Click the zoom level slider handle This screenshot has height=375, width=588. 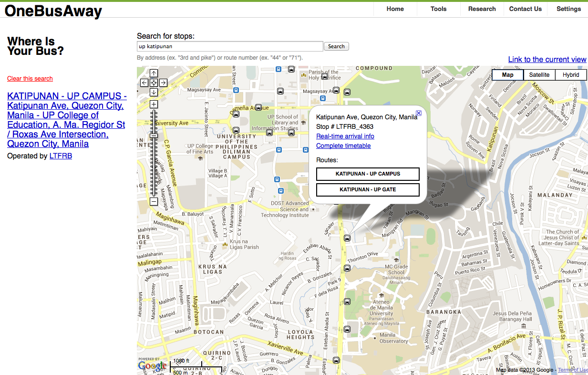(x=154, y=136)
